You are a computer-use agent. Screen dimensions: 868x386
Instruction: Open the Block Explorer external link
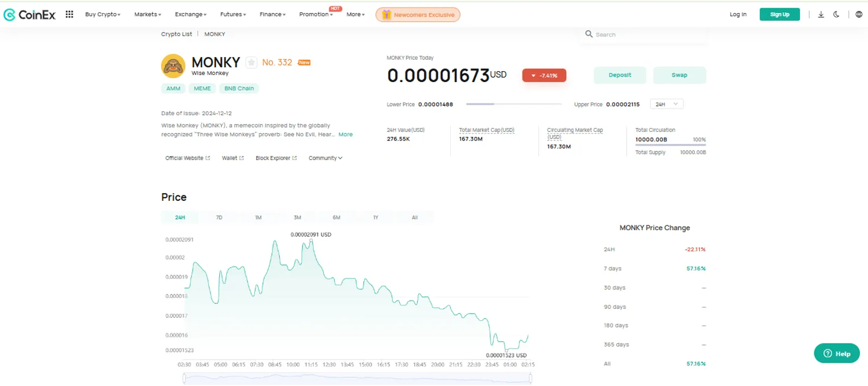click(276, 158)
